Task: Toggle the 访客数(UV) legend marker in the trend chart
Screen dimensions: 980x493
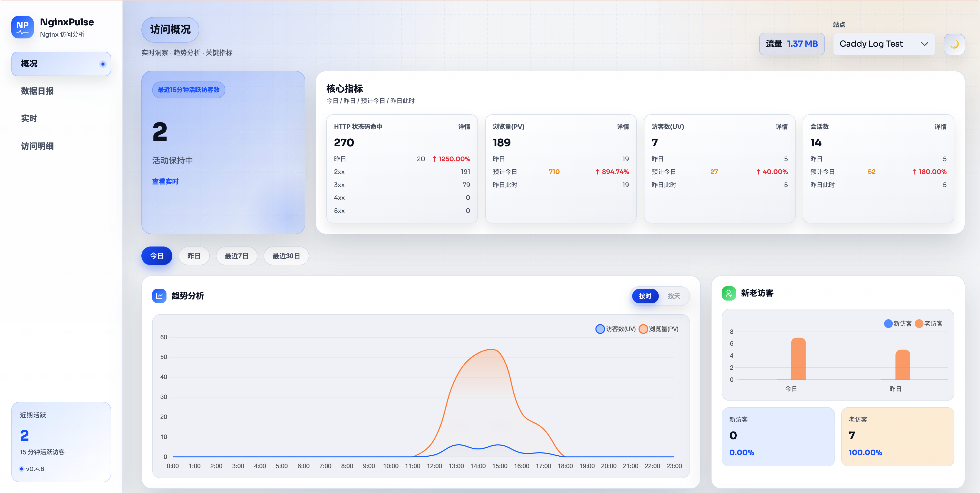Action: point(600,329)
